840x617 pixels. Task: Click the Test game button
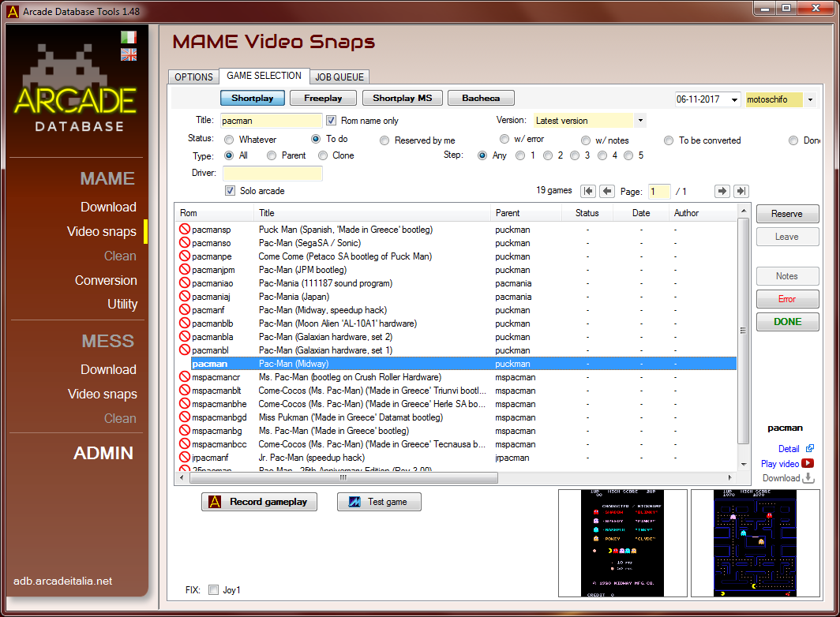(x=379, y=502)
